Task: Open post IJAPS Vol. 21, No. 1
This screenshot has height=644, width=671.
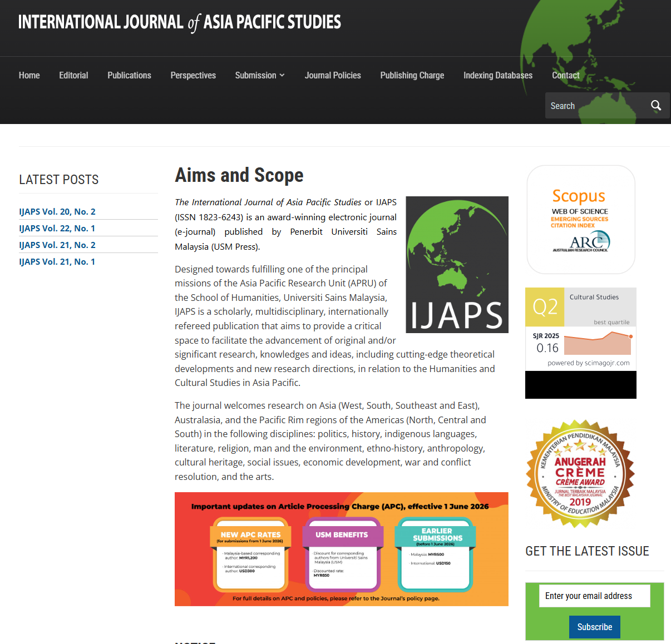Action: pos(57,261)
